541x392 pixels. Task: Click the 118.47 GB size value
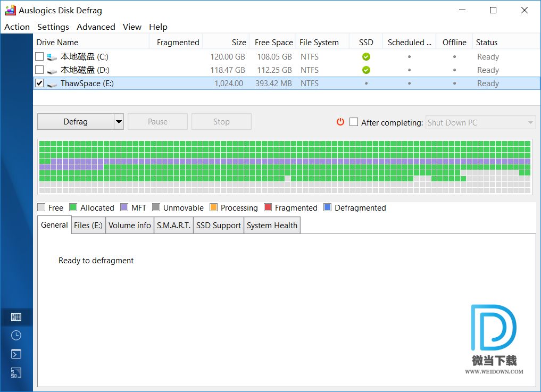coord(228,70)
